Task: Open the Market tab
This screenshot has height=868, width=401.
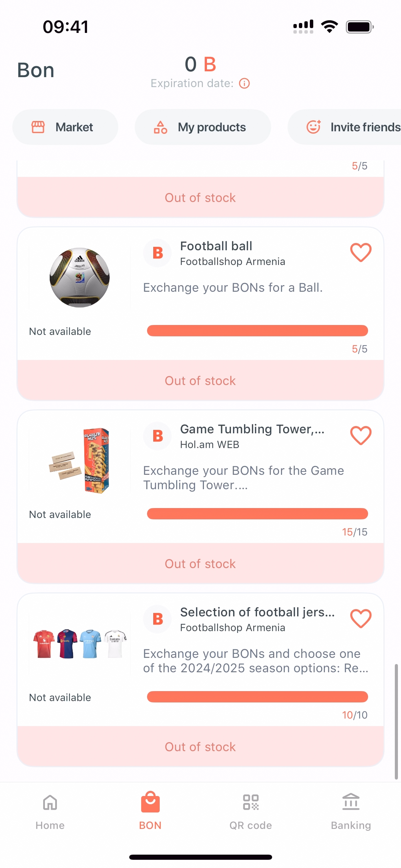Action: click(x=65, y=127)
